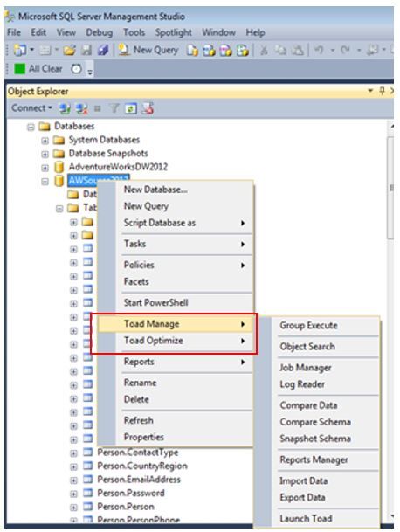
Task: Click the AdventureWorksDW2012 database cylinder icon
Action: coord(59,167)
